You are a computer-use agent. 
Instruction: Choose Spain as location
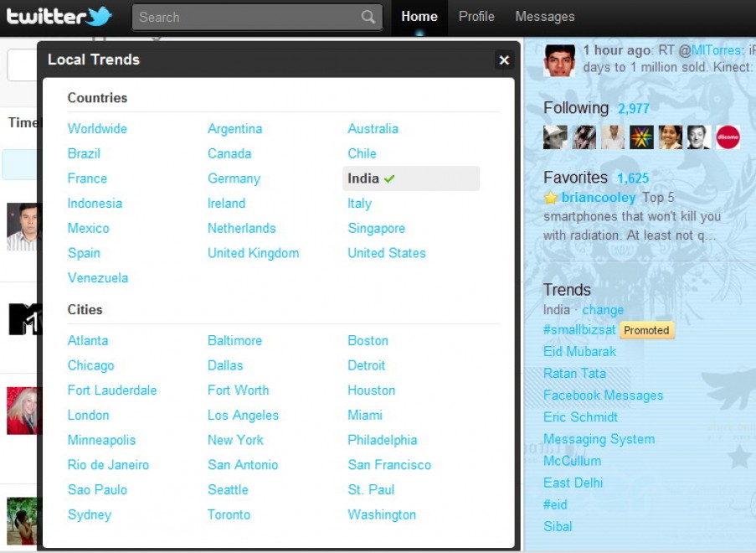[84, 253]
